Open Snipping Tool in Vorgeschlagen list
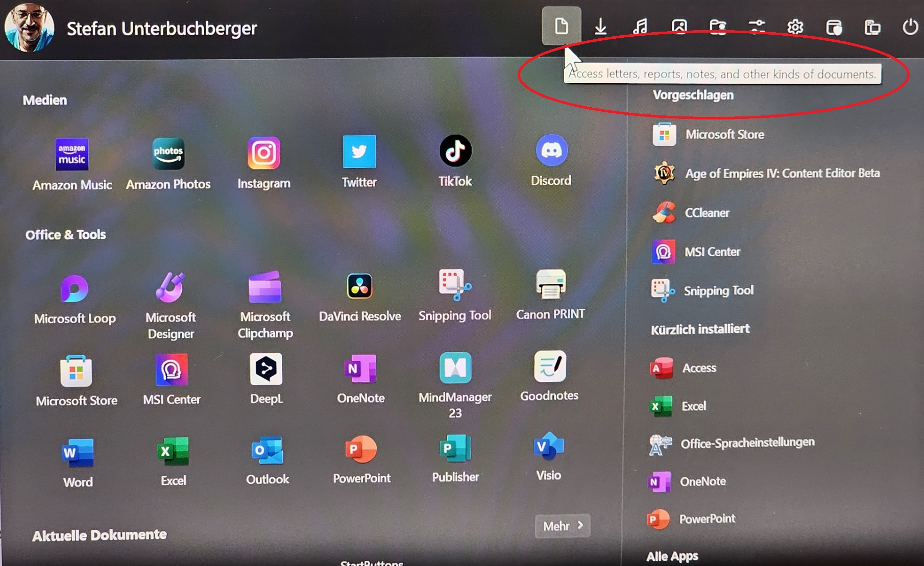The height and width of the screenshot is (566, 924). coord(703,290)
